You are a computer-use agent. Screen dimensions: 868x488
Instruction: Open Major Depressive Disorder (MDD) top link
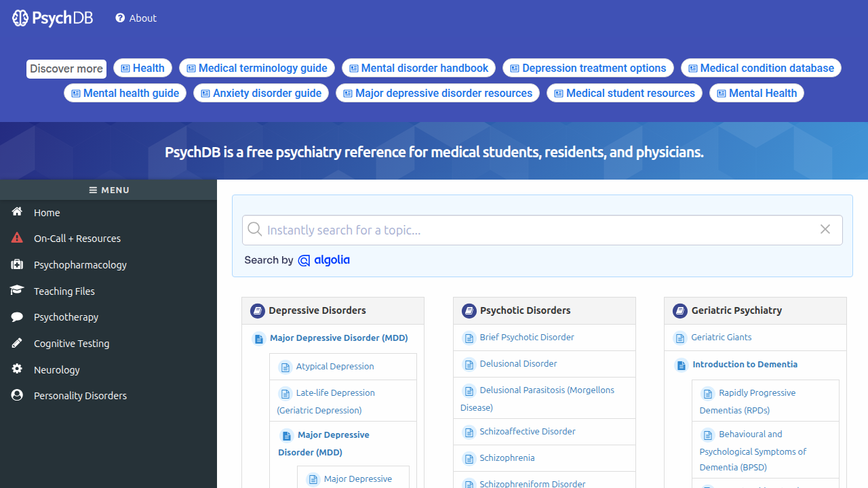[339, 338]
